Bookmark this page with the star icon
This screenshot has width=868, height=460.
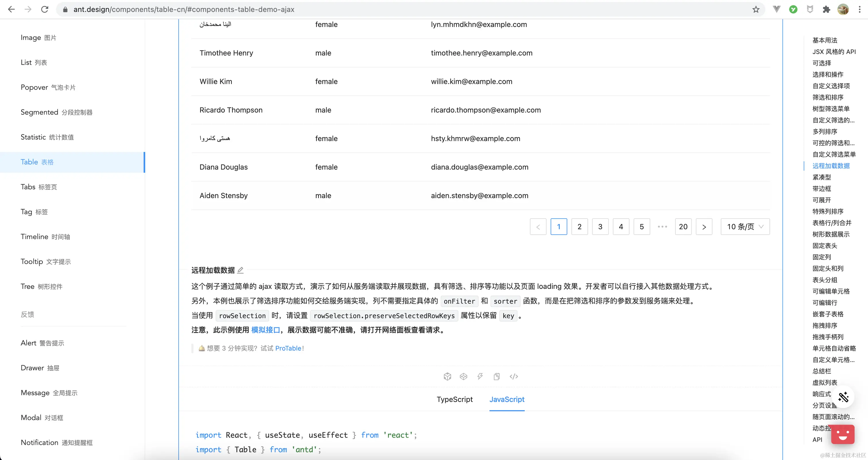pos(756,9)
